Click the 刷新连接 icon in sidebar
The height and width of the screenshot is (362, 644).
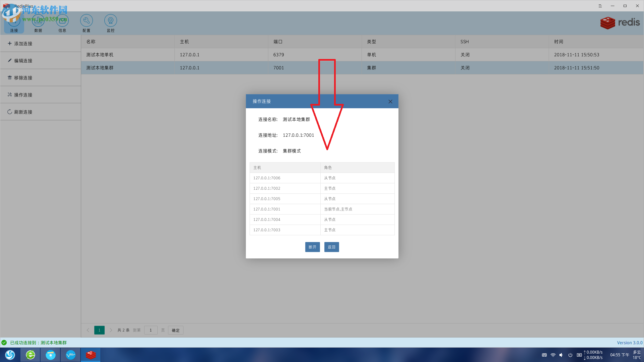pos(9,111)
